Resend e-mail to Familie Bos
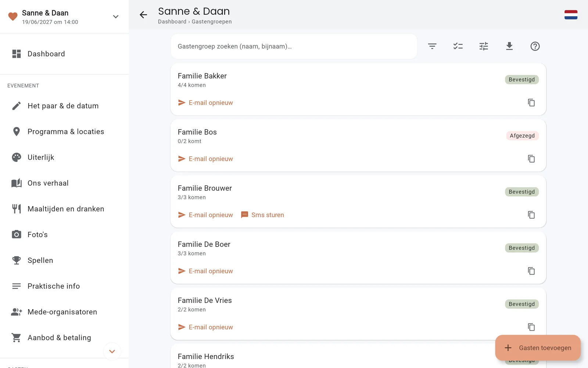Image resolution: width=588 pixels, height=368 pixels. (205, 159)
